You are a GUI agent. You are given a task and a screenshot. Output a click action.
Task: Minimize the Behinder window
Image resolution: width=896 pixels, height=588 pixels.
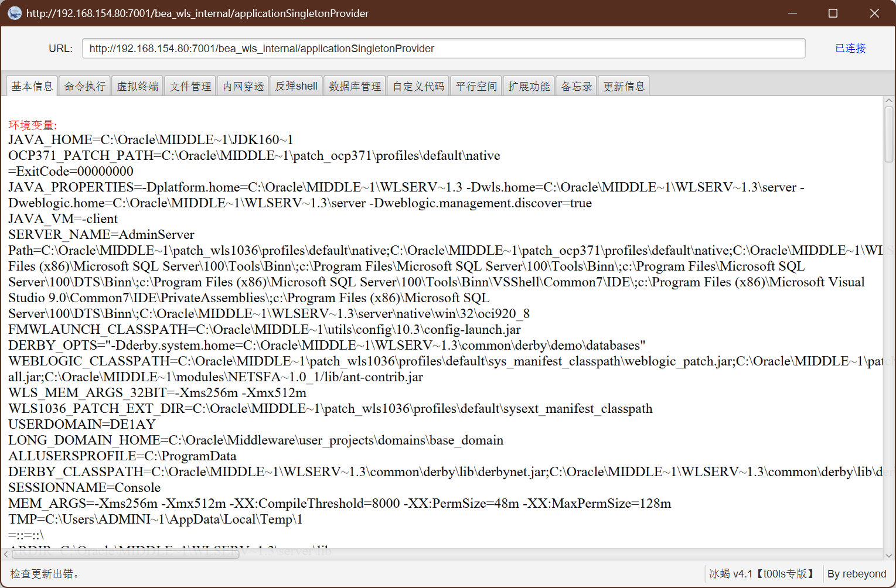pos(792,13)
